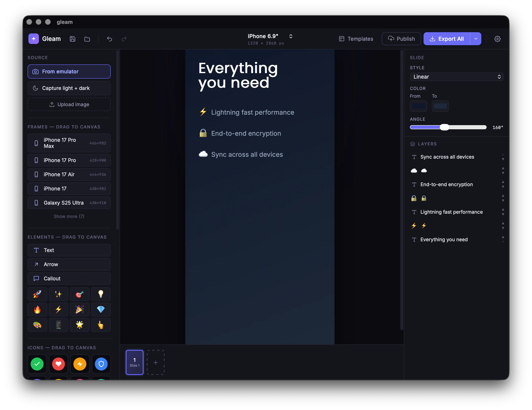Pick the Text element
Image resolution: width=532 pixels, height=410 pixels.
[x=69, y=250]
